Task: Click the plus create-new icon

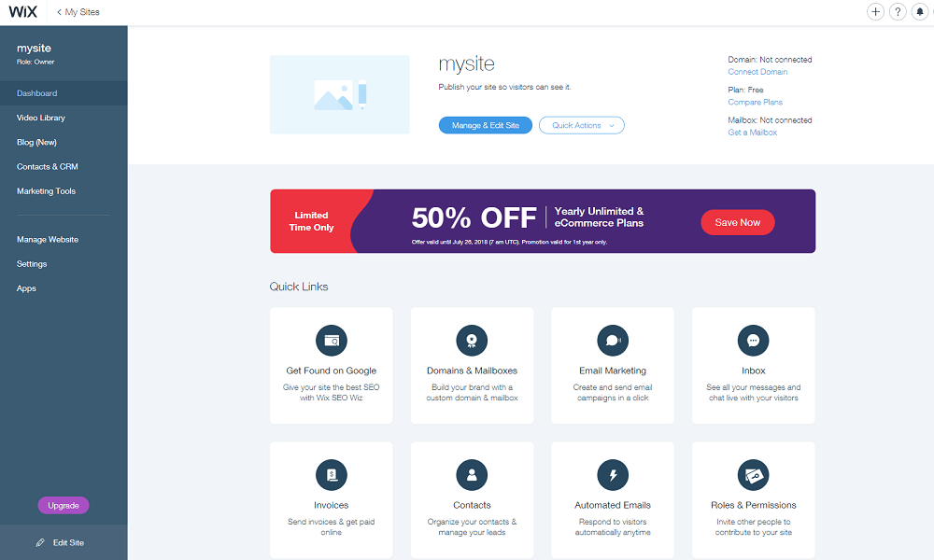Action: [x=875, y=12]
